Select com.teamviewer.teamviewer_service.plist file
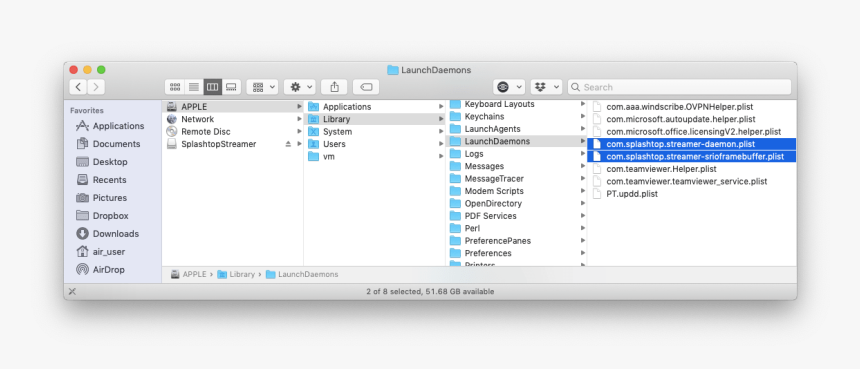The image size is (860, 369). pos(692,181)
